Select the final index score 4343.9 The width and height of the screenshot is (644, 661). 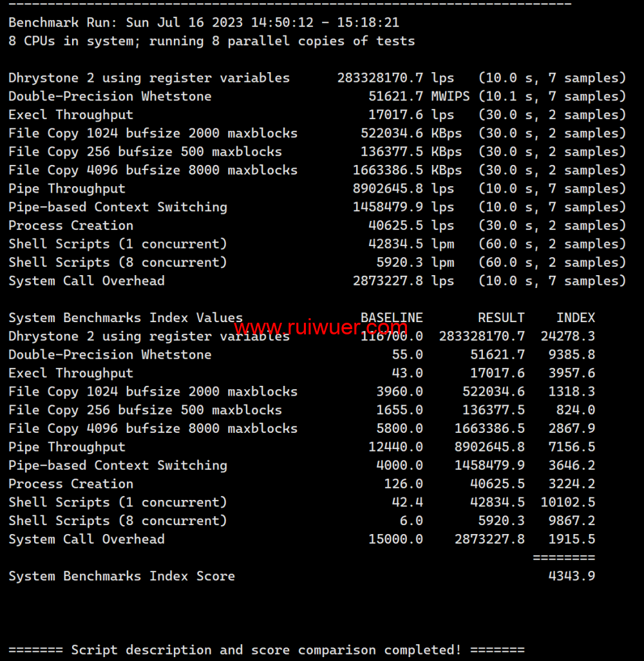point(571,576)
